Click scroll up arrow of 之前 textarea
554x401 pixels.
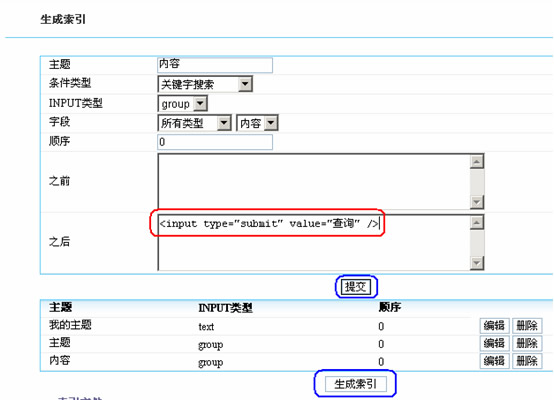click(477, 162)
